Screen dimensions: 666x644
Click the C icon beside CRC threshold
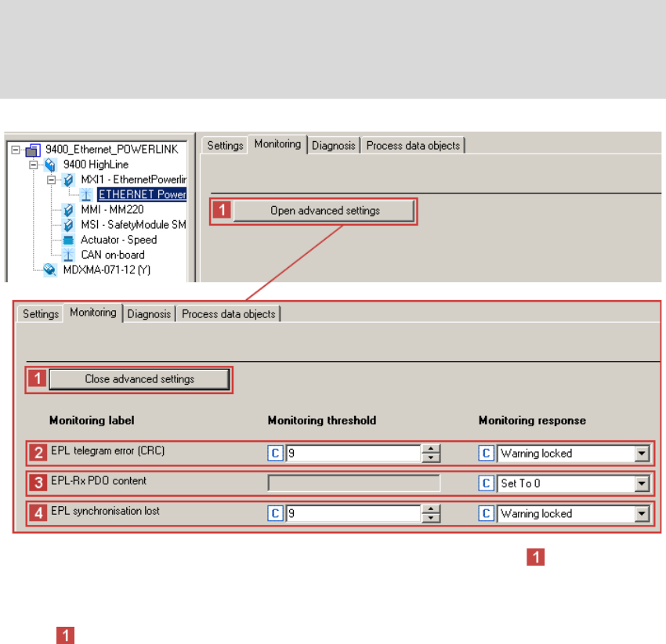275,453
